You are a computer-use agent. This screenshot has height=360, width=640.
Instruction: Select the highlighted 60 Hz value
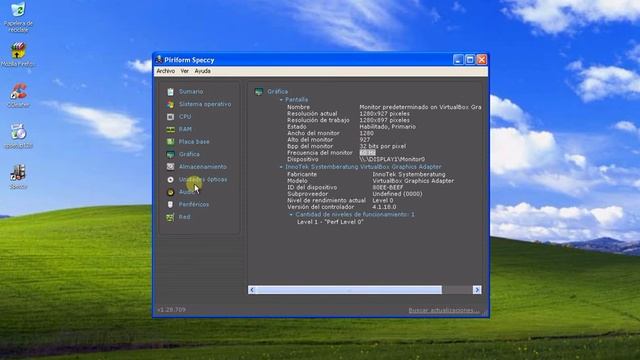367,153
